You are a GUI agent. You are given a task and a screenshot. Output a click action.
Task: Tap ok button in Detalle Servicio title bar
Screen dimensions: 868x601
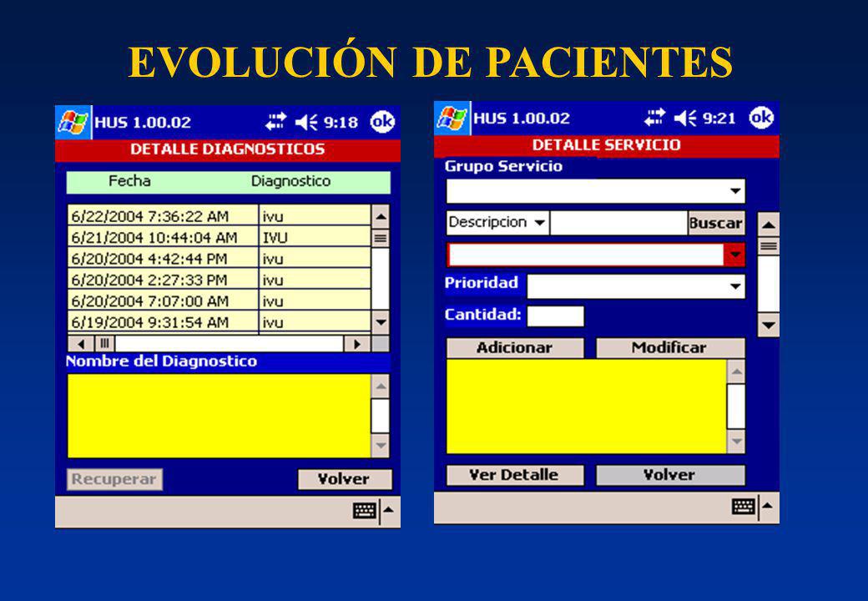coord(762,118)
